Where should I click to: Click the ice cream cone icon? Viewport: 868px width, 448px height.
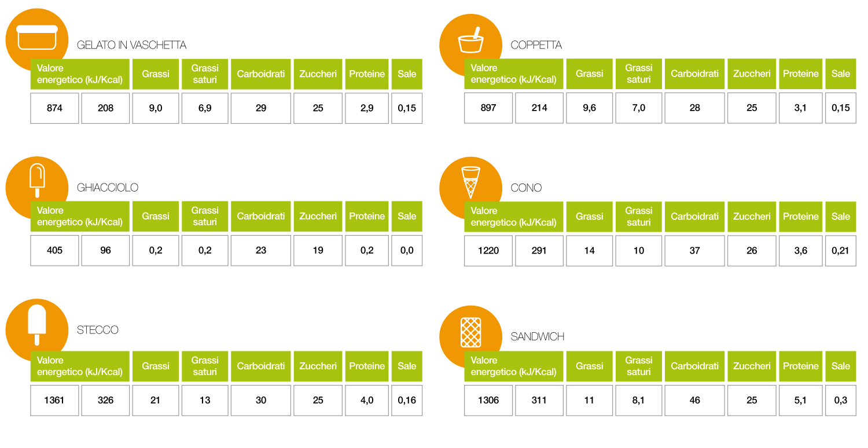[470, 181]
